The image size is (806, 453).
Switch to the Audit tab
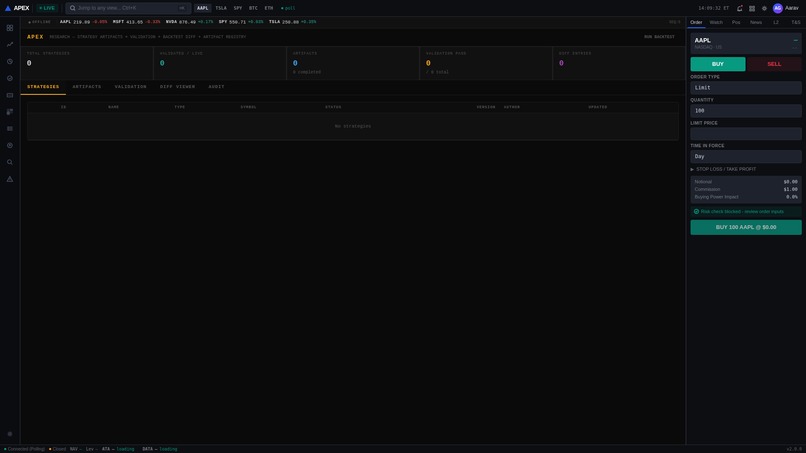coord(216,87)
